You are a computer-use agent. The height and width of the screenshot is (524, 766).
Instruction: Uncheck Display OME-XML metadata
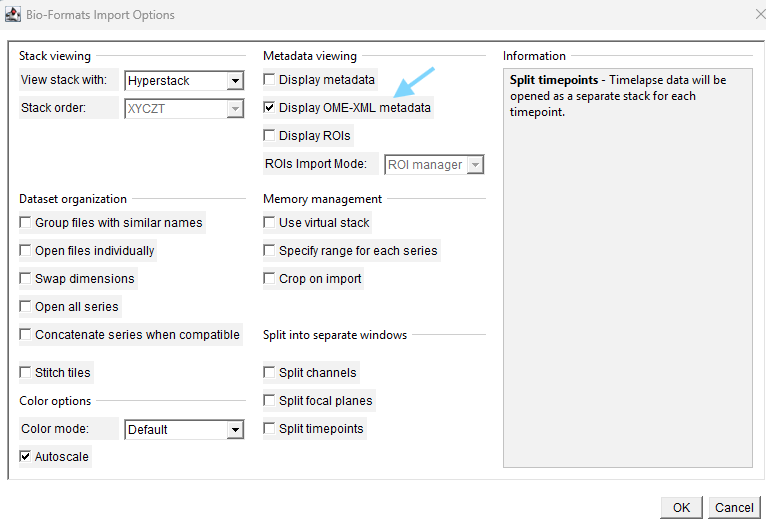coord(269,108)
